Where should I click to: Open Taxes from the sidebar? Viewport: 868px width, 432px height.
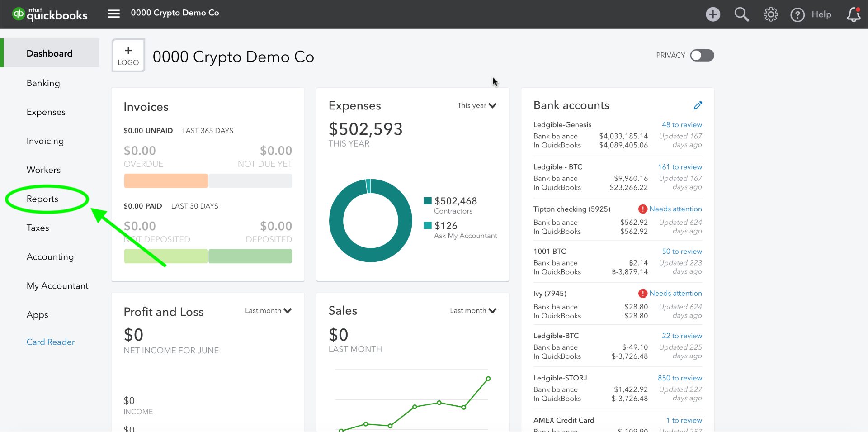point(38,228)
